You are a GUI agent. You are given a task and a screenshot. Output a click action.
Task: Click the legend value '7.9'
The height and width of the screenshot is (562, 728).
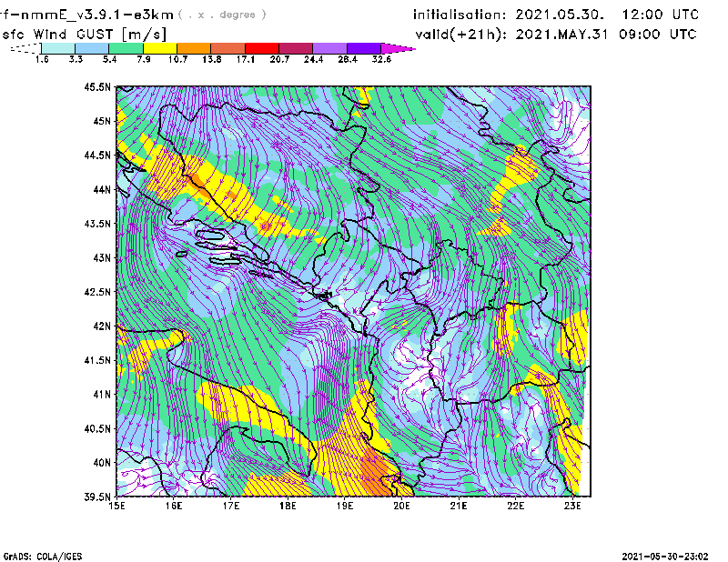click(x=144, y=59)
